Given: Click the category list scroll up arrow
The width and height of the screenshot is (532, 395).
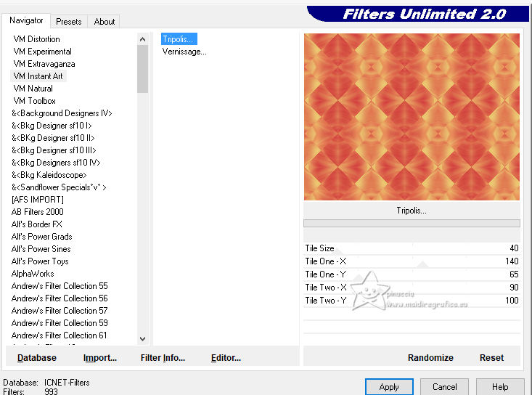Looking at the screenshot, I should (142, 39).
